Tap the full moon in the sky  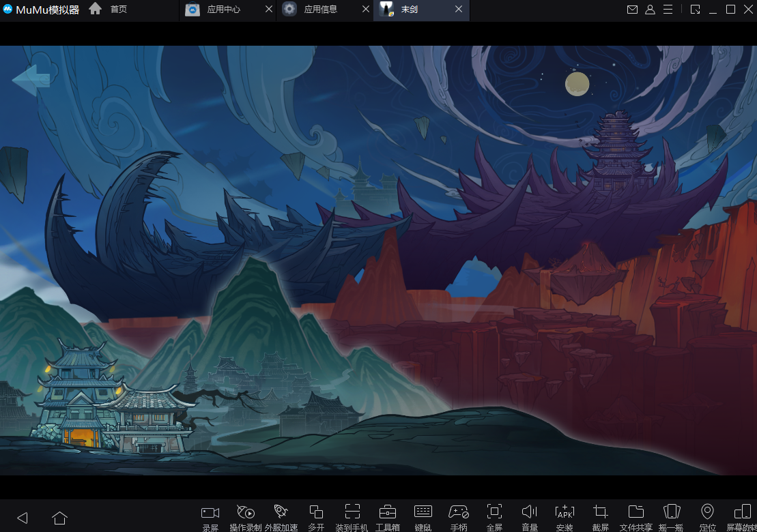(577, 84)
